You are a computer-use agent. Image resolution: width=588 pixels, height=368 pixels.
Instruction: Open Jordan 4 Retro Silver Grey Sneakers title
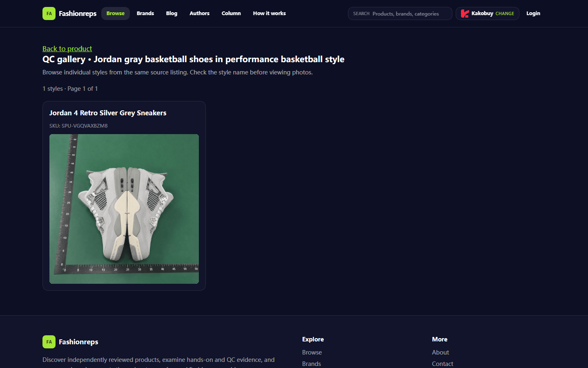click(x=108, y=113)
